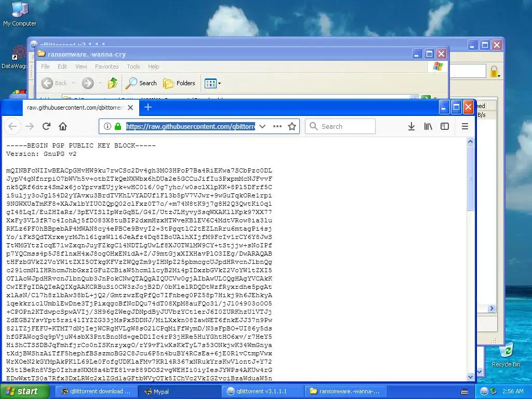Open Recycle Bin desktop icon
This screenshot has height=399, width=532.
[x=506, y=355]
